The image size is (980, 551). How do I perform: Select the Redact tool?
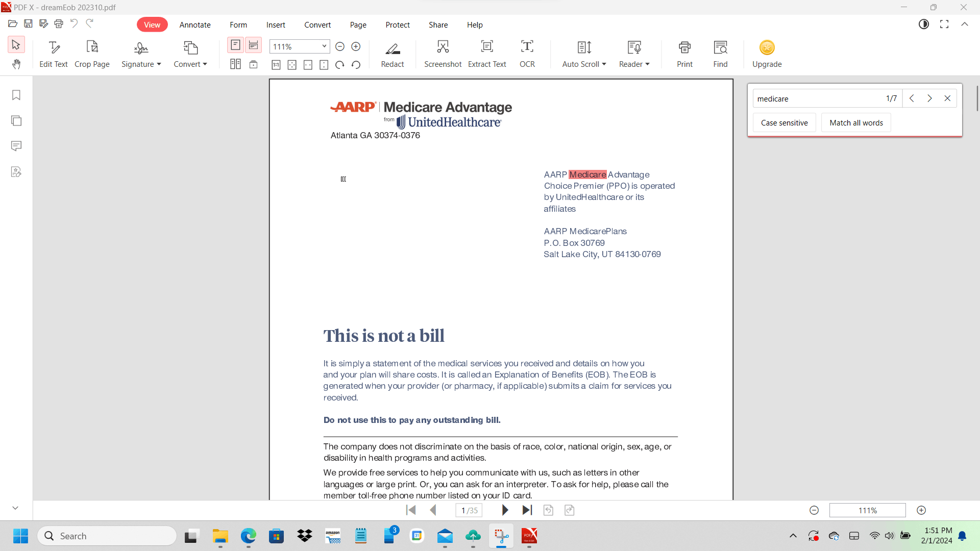392,54
